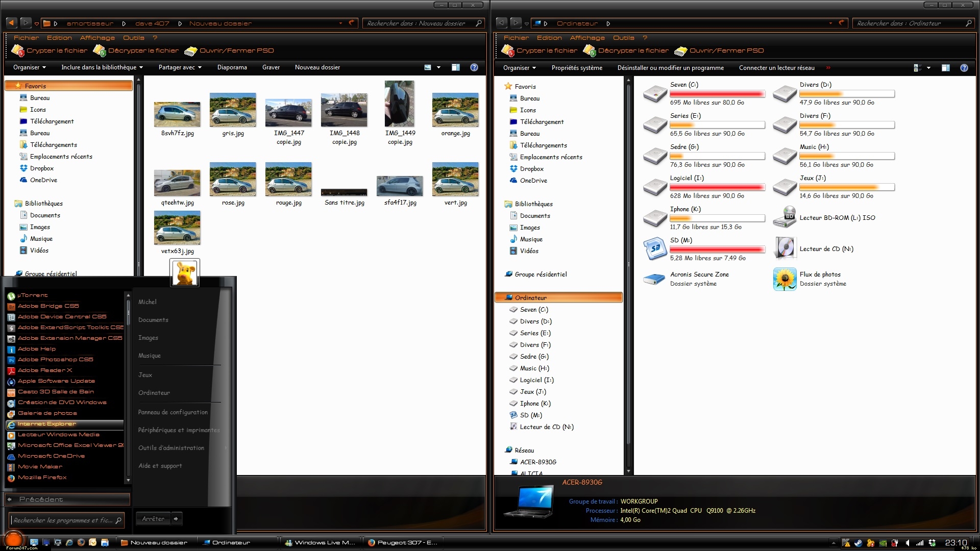Click the rouge.jpg thumbnail
Screen dimensions: 980x551
click(x=288, y=180)
